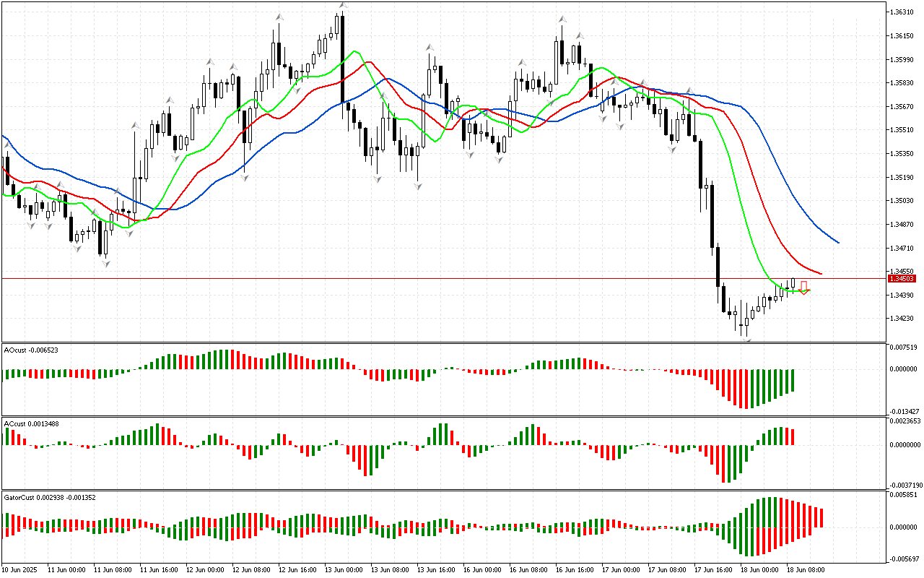Image resolution: width=924 pixels, height=578 pixels.
Task: Click the last green bar in AOcust histogram
Action: (x=793, y=380)
